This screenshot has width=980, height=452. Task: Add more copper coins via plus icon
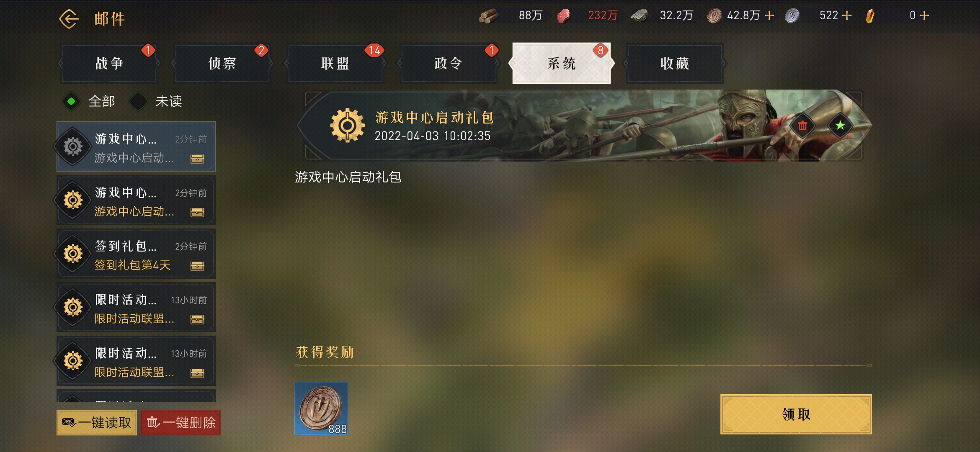point(769,15)
